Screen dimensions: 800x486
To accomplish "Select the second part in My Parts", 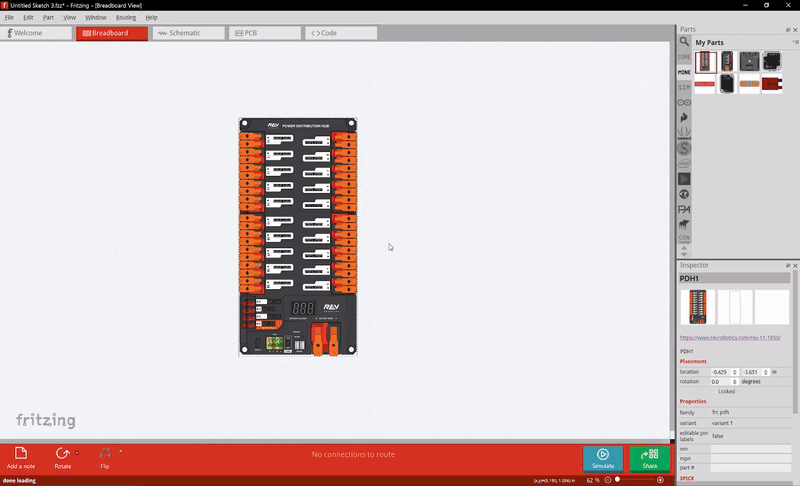I will click(x=727, y=62).
